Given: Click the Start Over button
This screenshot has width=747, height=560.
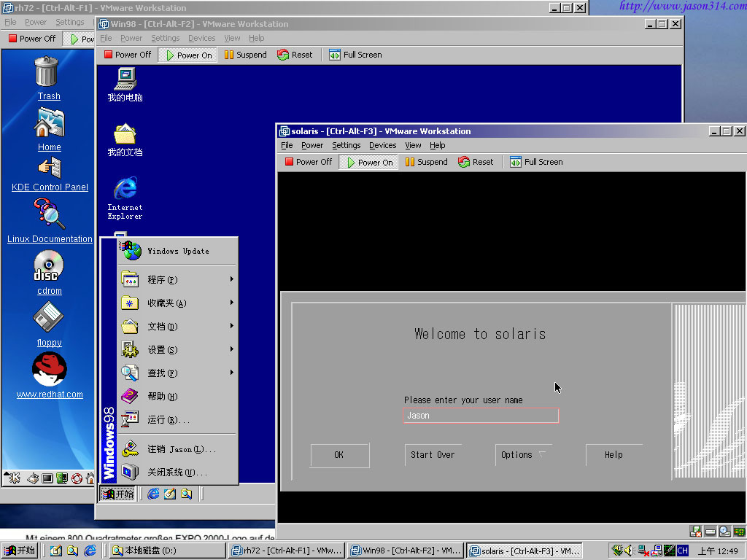Looking at the screenshot, I should (433, 455).
